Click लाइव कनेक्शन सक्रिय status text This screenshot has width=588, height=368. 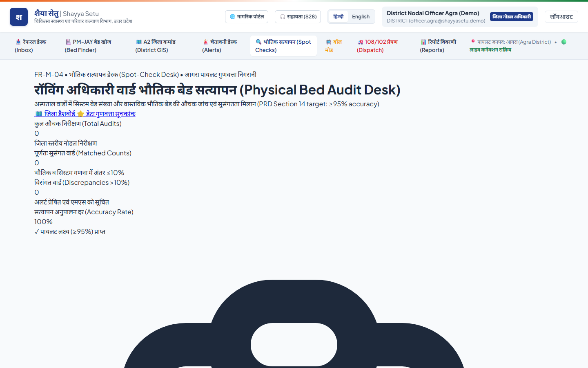tap(490, 49)
